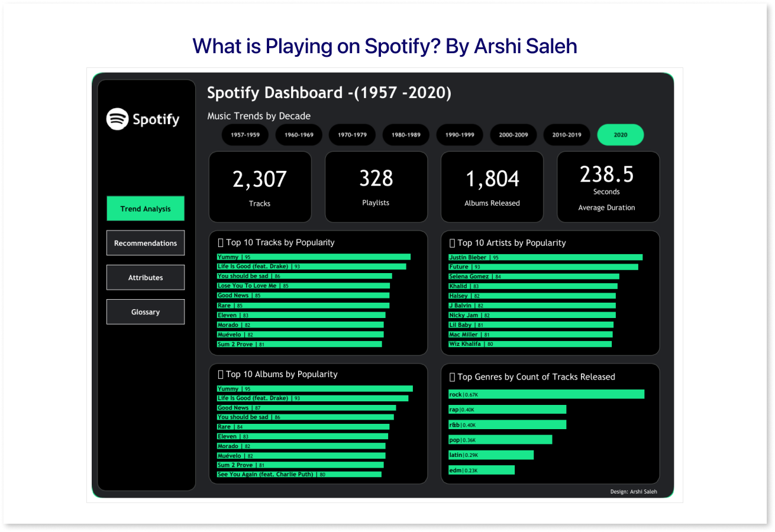Click the 238.5 Average Duration card
The width and height of the screenshot is (775, 532).
[608, 187]
